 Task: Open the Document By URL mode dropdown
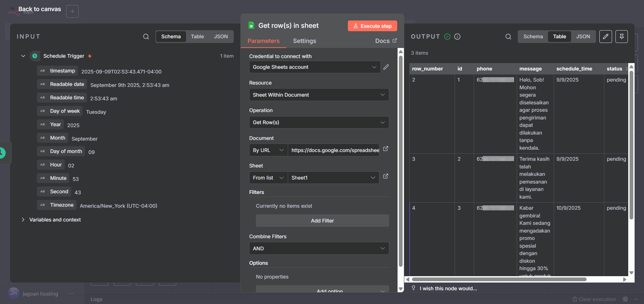point(268,150)
